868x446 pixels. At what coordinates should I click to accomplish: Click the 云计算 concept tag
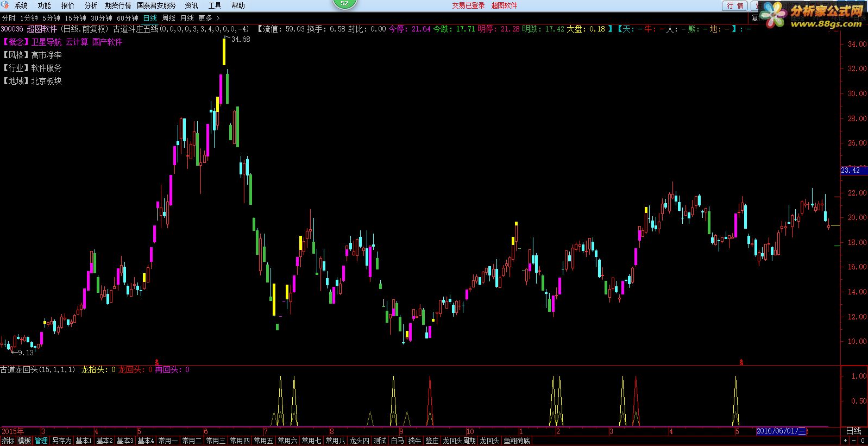coord(77,42)
